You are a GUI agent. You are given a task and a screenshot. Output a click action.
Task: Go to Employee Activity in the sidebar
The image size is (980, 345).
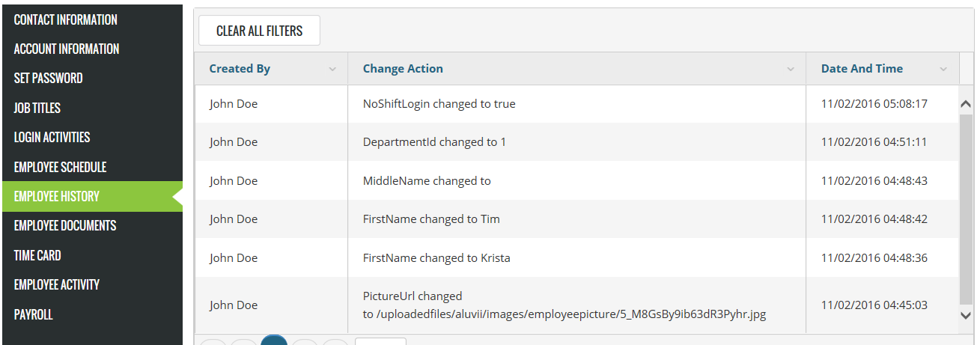pyautogui.click(x=57, y=284)
